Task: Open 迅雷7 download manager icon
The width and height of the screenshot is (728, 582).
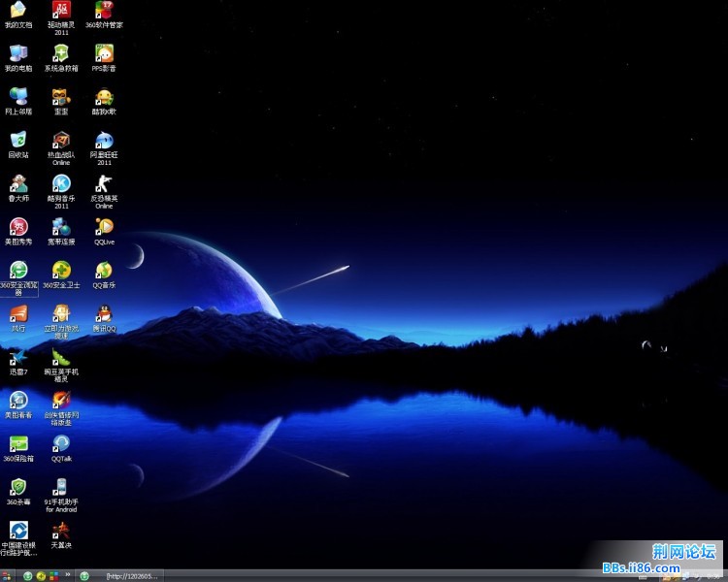Action: (x=18, y=357)
